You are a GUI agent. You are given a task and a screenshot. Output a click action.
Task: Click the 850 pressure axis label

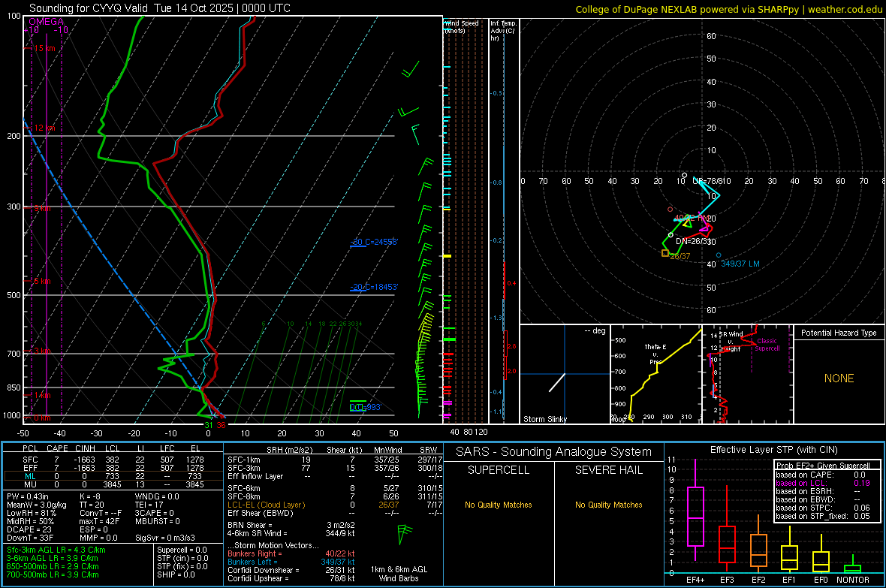click(x=14, y=387)
